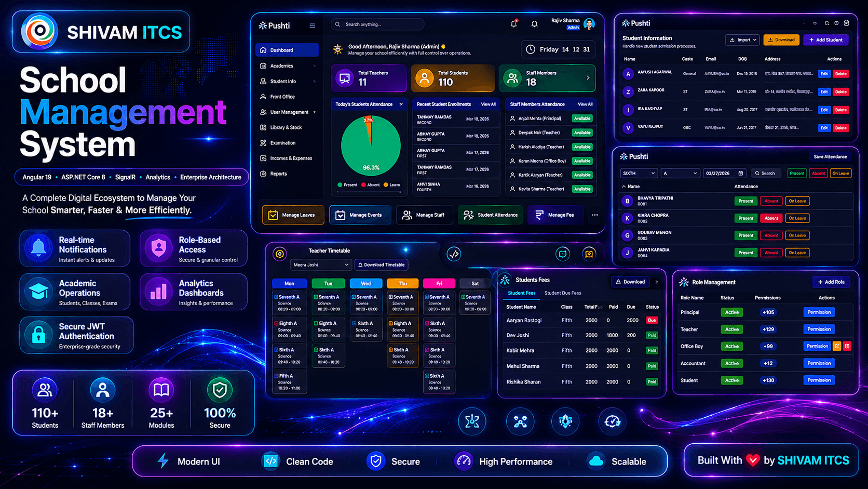Click the delete icon in Office Boy row
The width and height of the screenshot is (868, 489).
point(847,346)
